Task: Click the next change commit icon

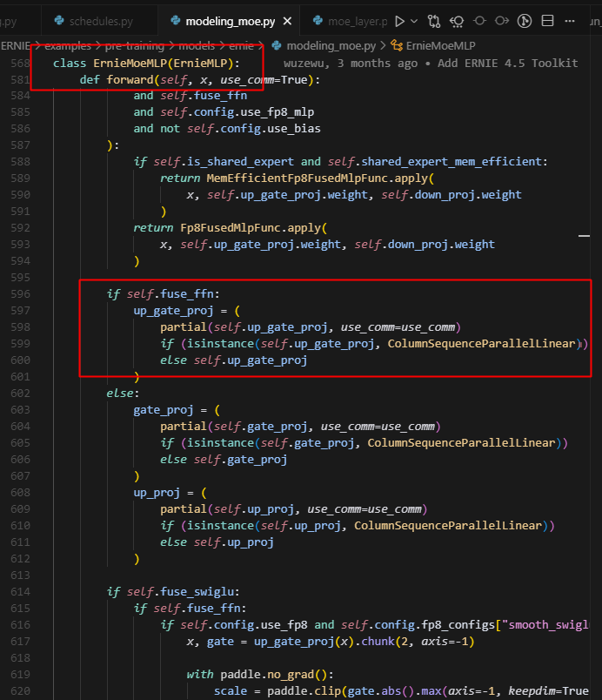Action: tap(502, 20)
